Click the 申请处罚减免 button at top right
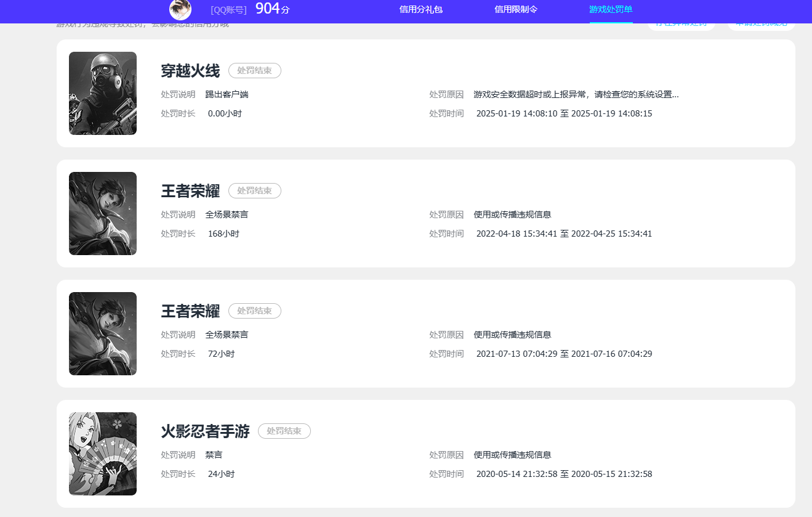 click(761, 22)
